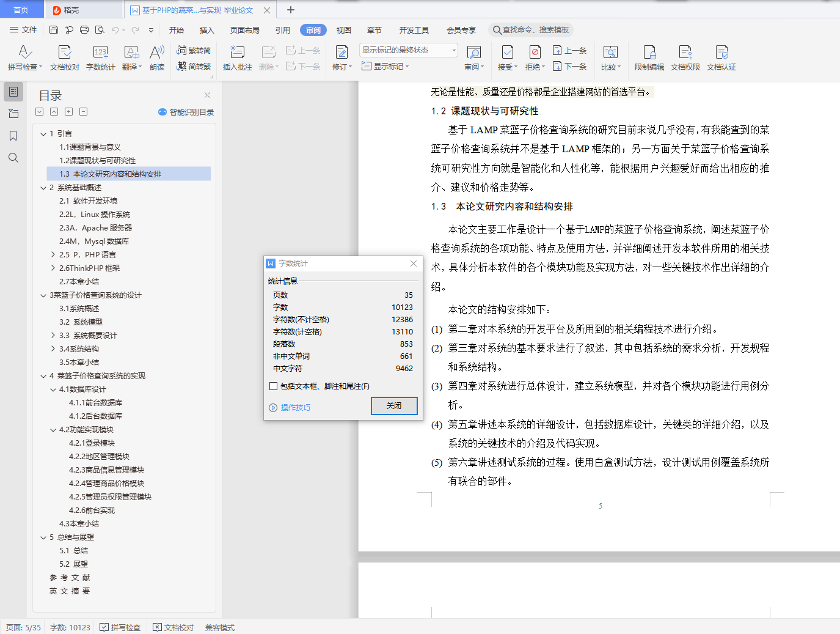840x634 pixels.
Task: Click 智能识别目录 in the outline panel
Action: tap(186, 112)
